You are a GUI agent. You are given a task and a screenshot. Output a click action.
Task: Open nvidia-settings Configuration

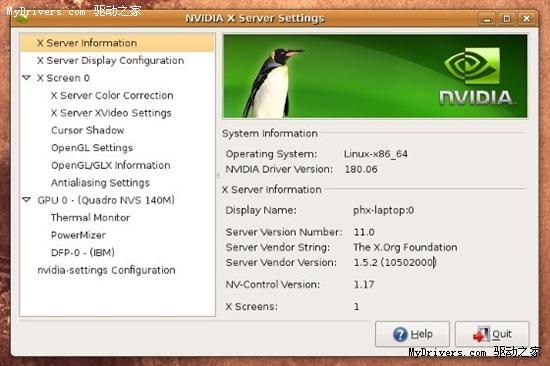106,270
